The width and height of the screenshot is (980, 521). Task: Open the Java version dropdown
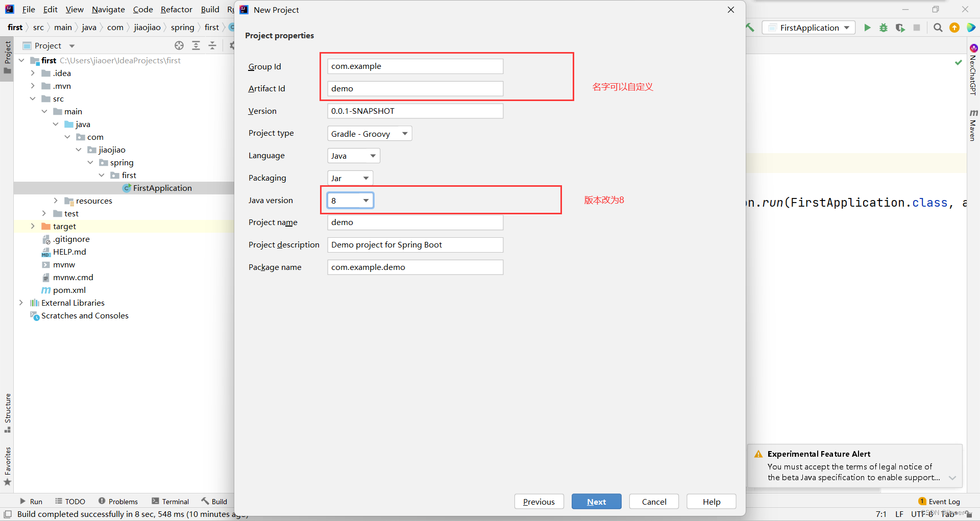pyautogui.click(x=350, y=201)
